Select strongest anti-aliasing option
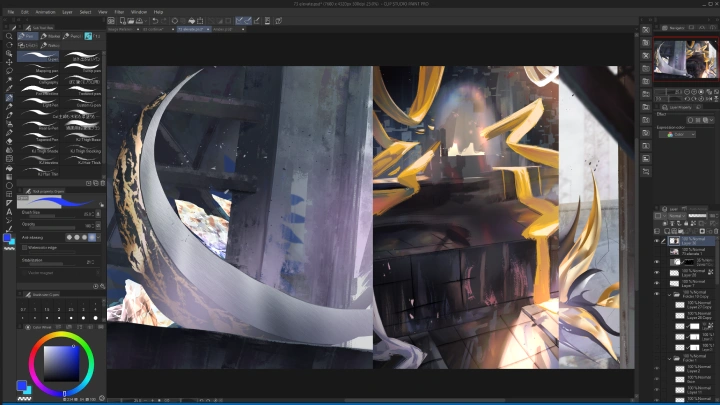The width and height of the screenshot is (720, 405). [92, 237]
